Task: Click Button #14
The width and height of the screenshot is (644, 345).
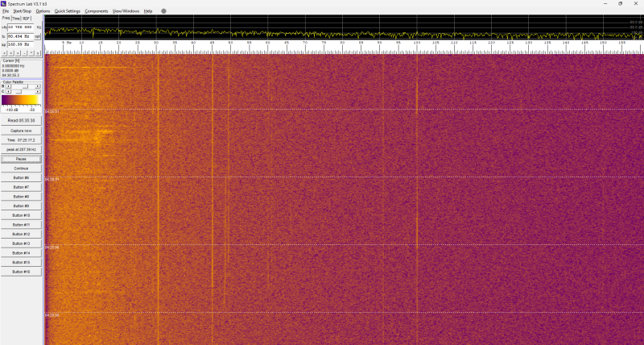Action: (21, 253)
